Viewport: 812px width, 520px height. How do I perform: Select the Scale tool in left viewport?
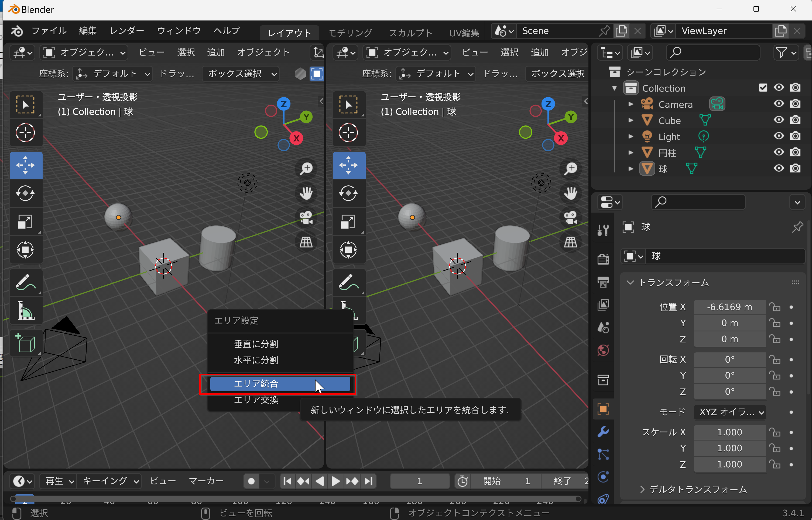pos(25,222)
